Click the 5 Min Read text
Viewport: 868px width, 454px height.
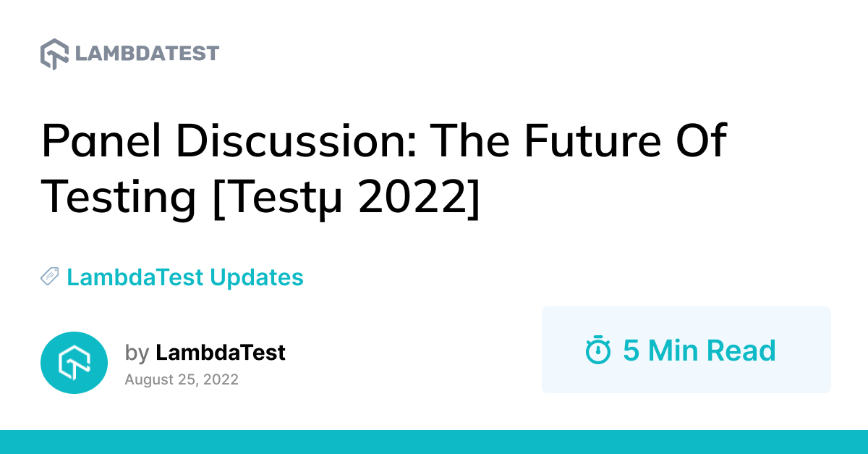(x=699, y=350)
